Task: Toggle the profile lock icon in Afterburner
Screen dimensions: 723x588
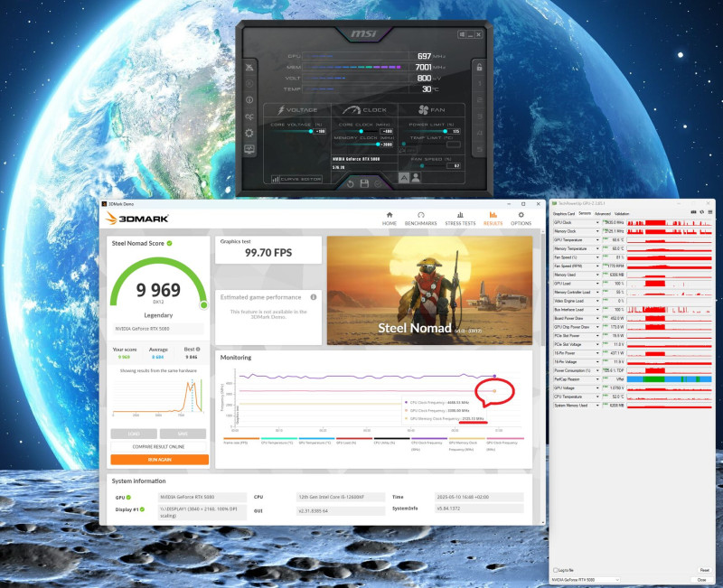Action: [x=479, y=67]
